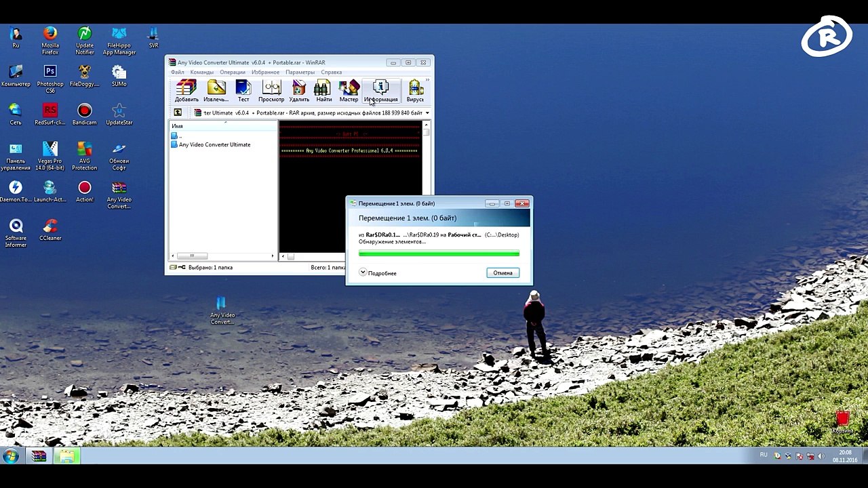Select the Any Video Convert item being dragged to the desktop

(222, 310)
